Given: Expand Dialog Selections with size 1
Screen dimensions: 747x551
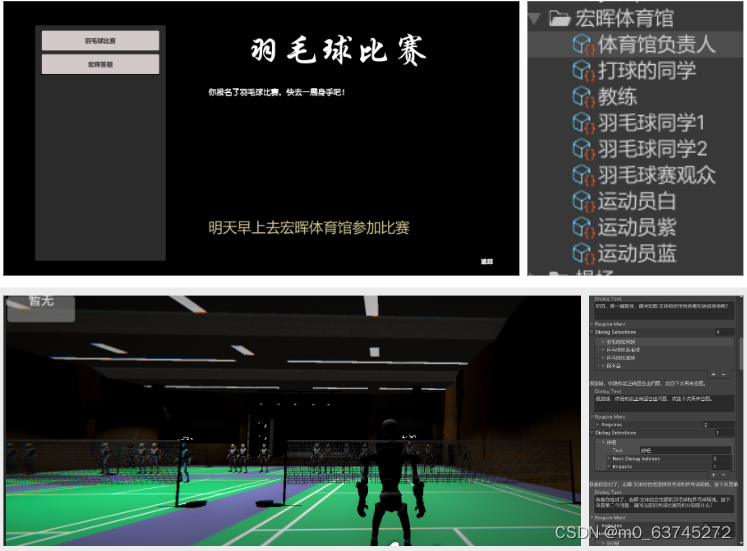Looking at the screenshot, I should (x=591, y=433).
